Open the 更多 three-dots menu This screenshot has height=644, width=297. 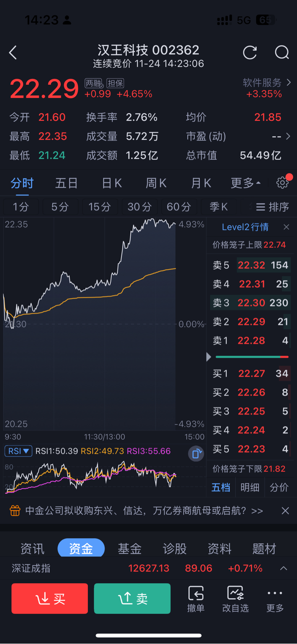pyautogui.click(x=275, y=599)
